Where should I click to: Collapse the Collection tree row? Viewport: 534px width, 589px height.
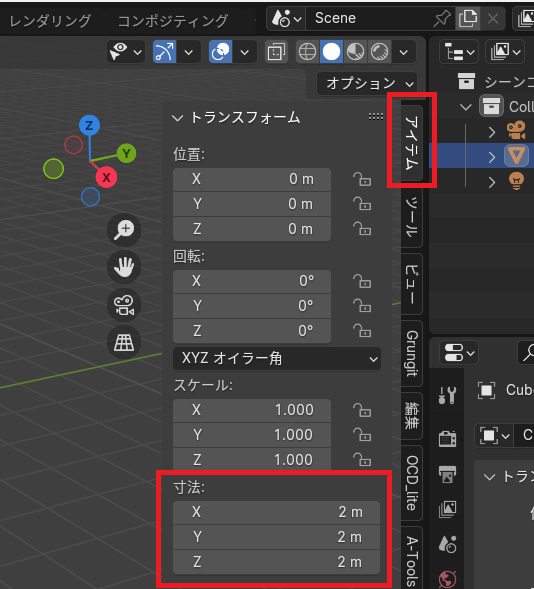pos(466,107)
